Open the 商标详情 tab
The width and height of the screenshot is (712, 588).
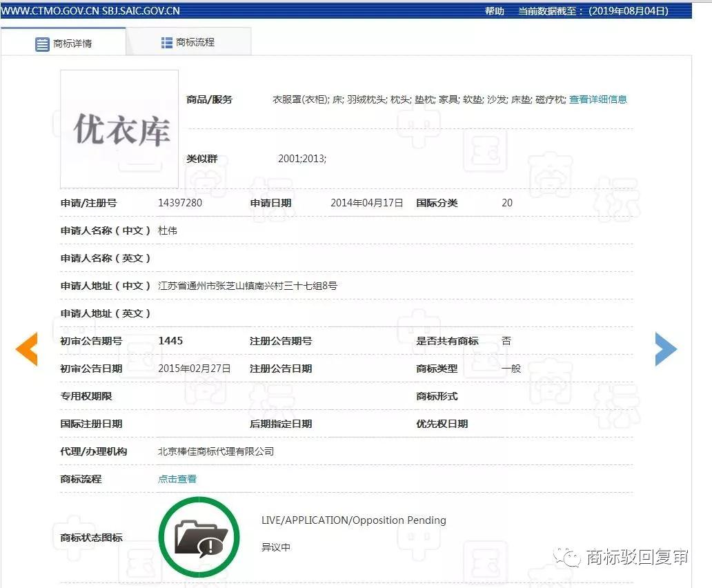click(x=63, y=43)
